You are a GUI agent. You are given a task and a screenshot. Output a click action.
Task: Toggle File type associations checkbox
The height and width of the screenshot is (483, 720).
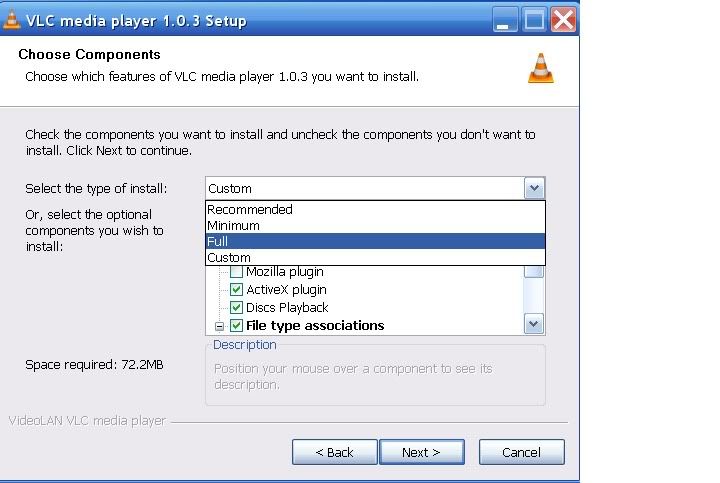coord(236,326)
